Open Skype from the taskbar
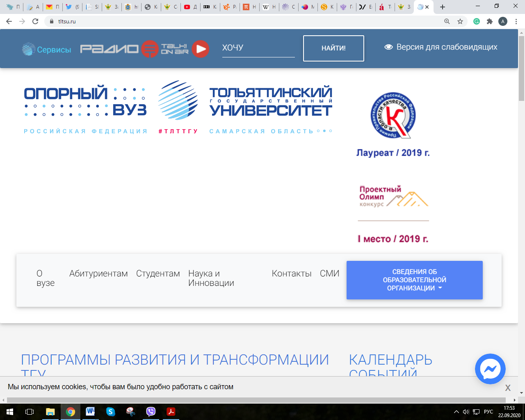Image resolution: width=525 pixels, height=420 pixels. pyautogui.click(x=111, y=411)
